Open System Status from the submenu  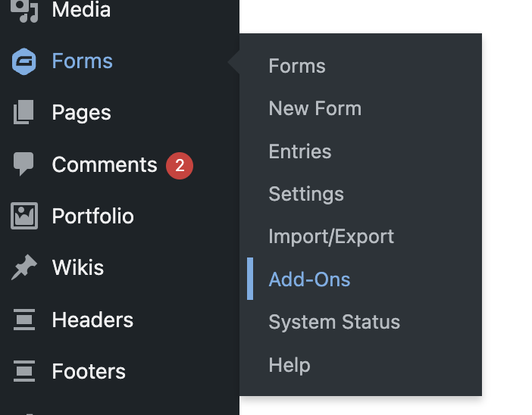(334, 322)
